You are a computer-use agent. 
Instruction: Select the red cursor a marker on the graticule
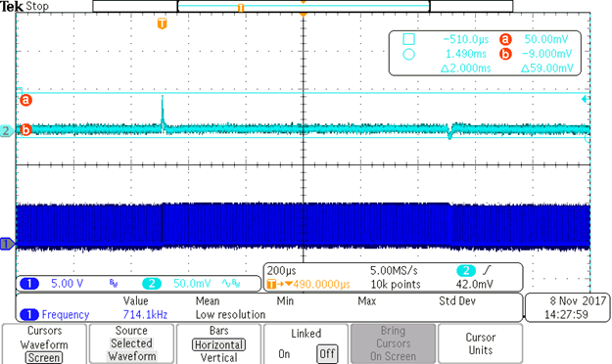tap(25, 100)
